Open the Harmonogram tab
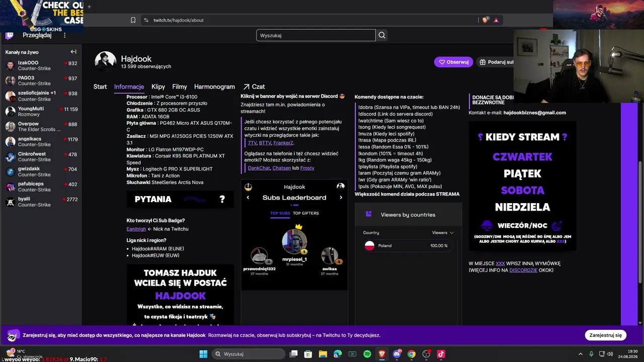Viewport: 644px width, 362px height. (214, 86)
